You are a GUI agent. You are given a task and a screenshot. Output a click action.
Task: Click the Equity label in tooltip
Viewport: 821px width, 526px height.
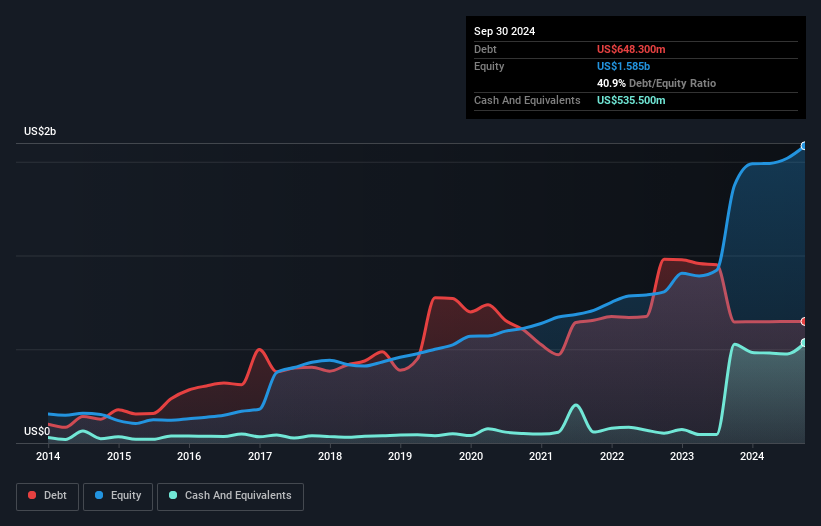point(489,66)
